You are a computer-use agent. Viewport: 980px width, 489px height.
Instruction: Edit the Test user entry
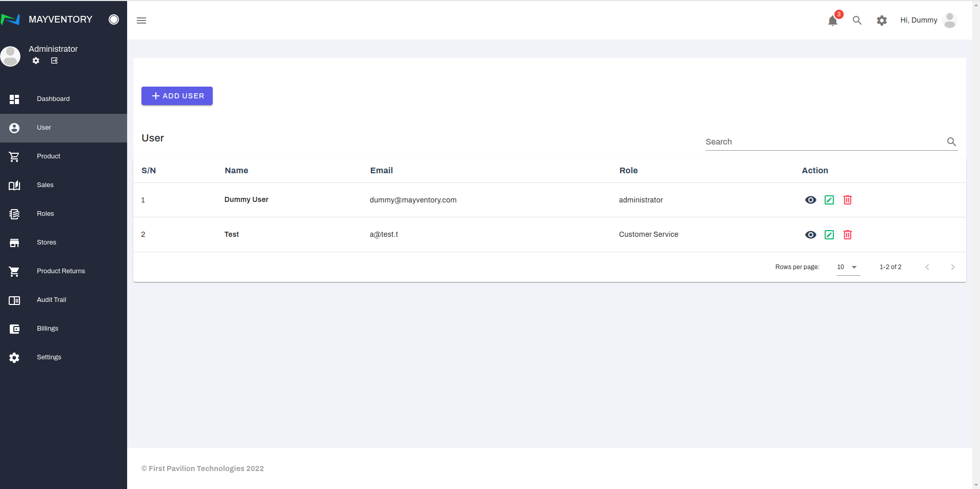point(829,235)
